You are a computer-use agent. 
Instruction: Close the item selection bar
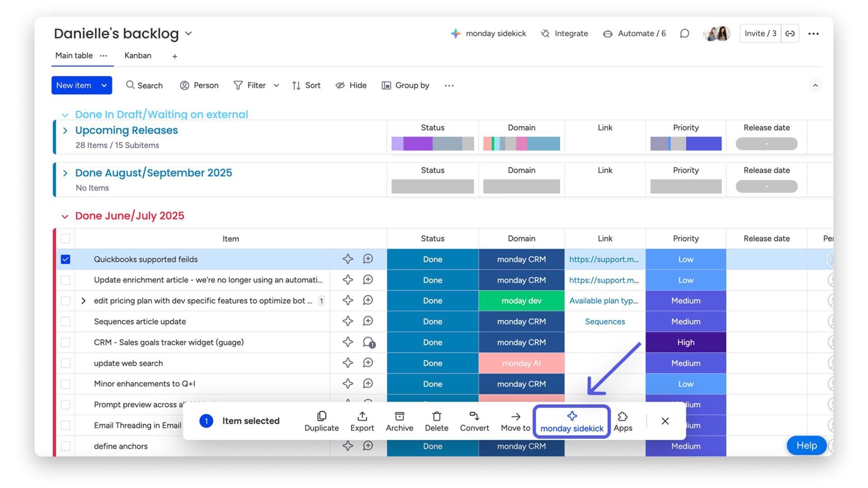pyautogui.click(x=665, y=421)
